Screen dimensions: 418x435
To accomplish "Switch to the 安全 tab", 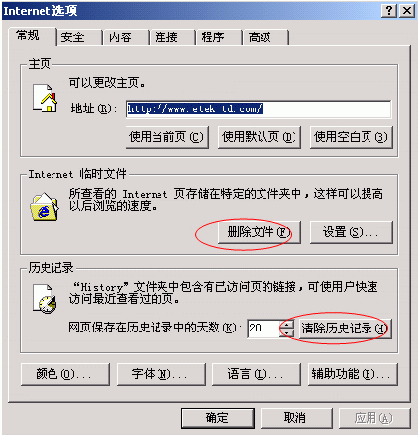I will [x=79, y=37].
